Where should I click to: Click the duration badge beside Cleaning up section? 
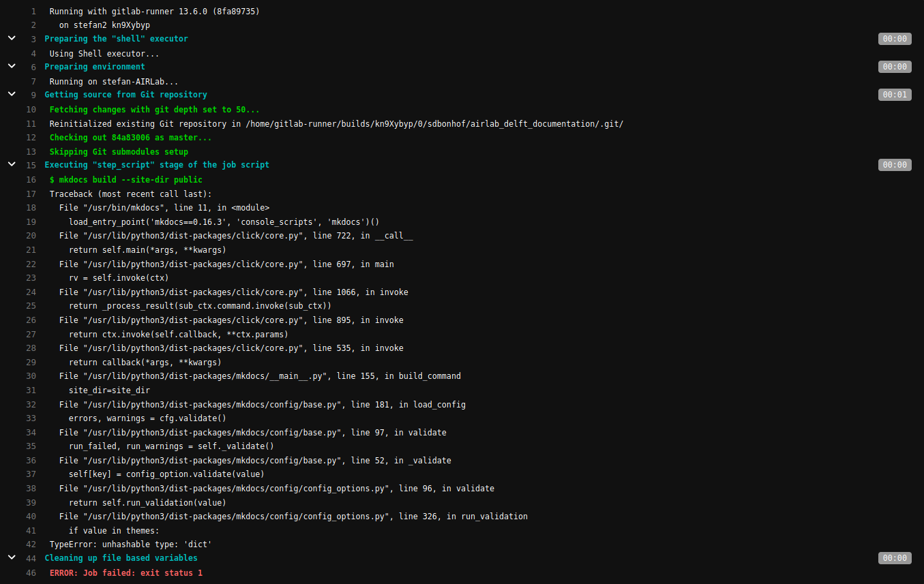[895, 557]
